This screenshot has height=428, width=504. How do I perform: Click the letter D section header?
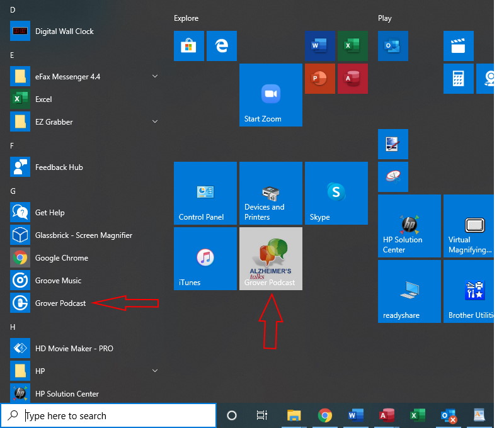[13, 9]
